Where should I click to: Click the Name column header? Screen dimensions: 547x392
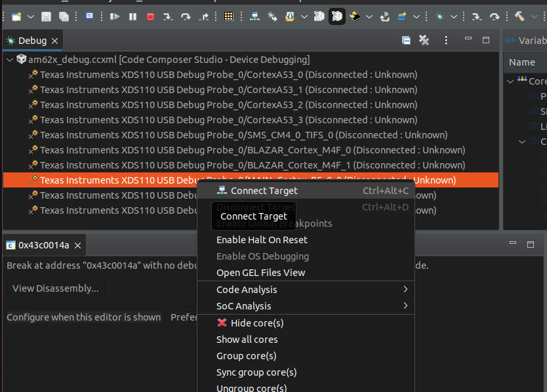tap(522, 62)
